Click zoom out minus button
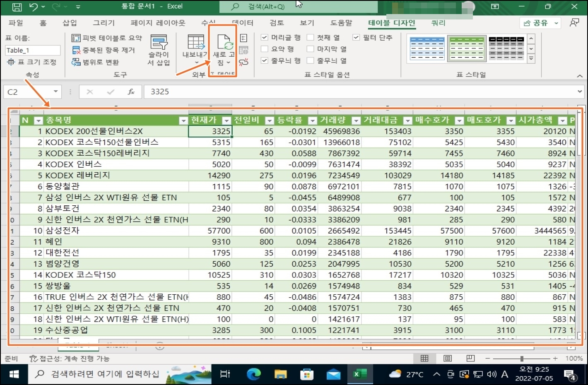Viewport: 588px width, 385px height. point(488,359)
